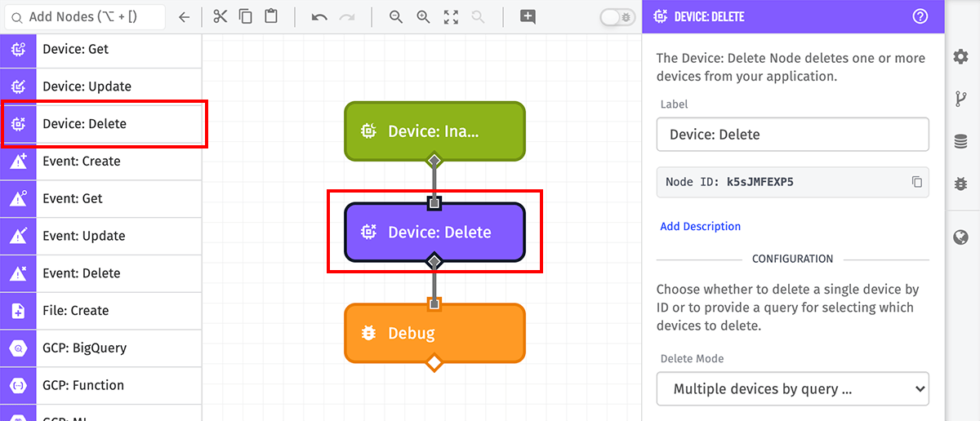Select Event: Get in the node palette
The height and width of the screenshot is (421, 980).
click(x=101, y=198)
